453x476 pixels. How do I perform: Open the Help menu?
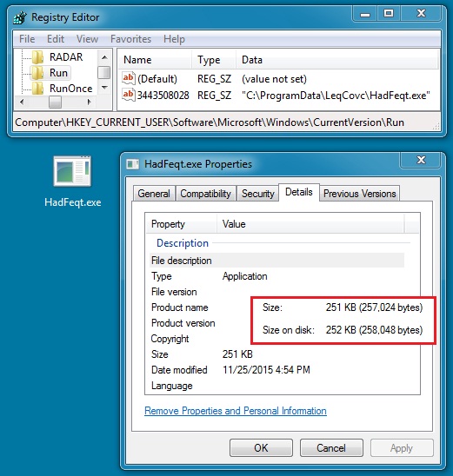(x=174, y=39)
